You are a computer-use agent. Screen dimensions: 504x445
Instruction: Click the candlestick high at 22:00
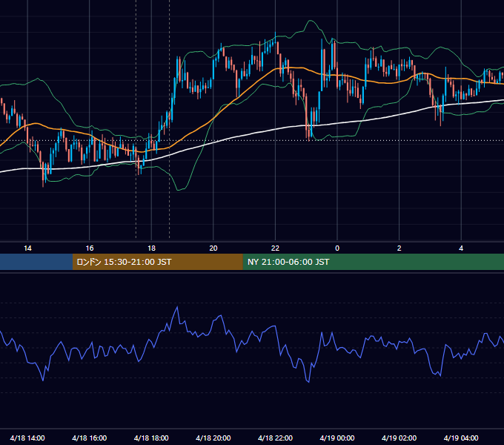(x=276, y=37)
